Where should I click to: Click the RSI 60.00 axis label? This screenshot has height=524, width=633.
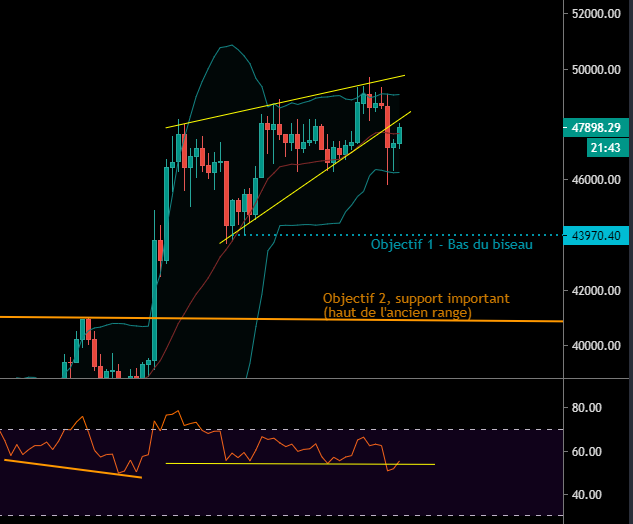pos(587,451)
